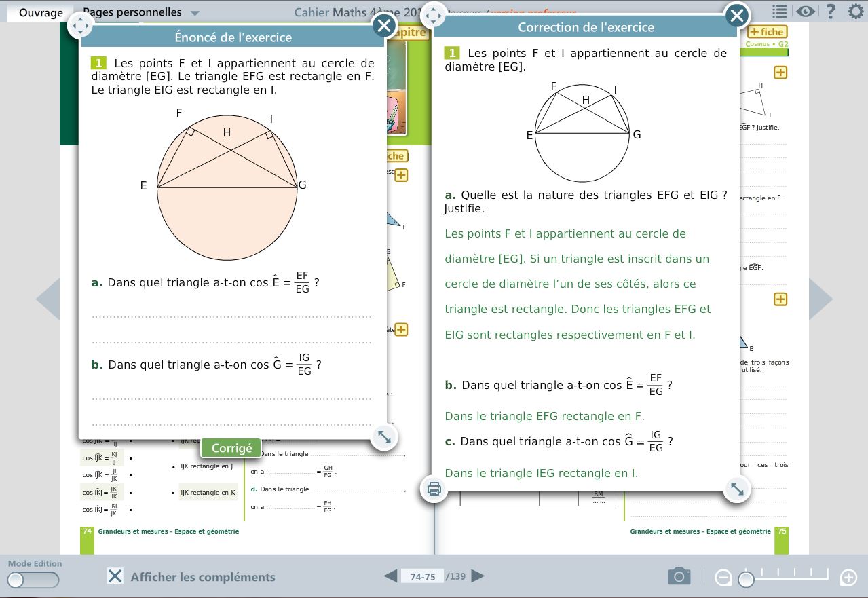Click the print icon in correction popup
This screenshot has height=598, width=868.
434,489
